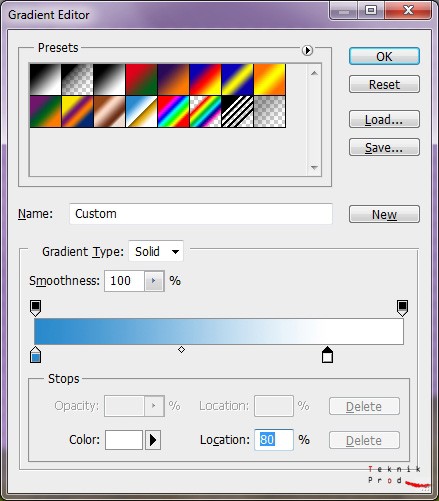Select the left black opacity stop
This screenshot has width=439, height=501.
point(36,308)
